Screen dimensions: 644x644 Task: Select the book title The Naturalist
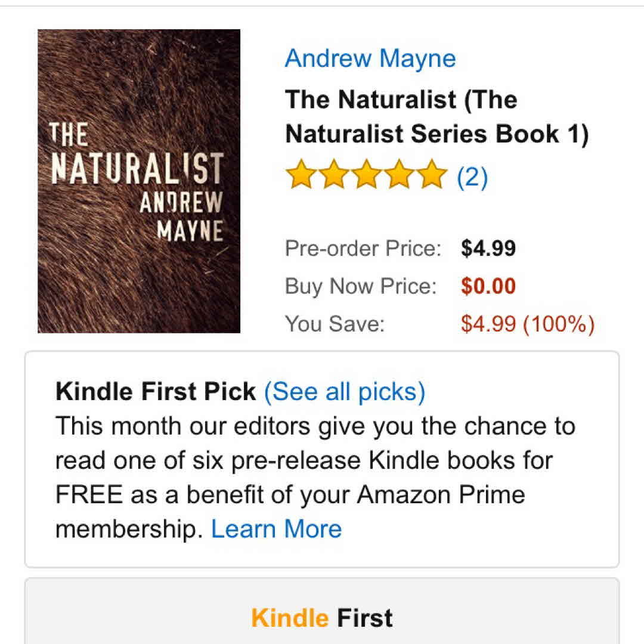click(x=436, y=117)
